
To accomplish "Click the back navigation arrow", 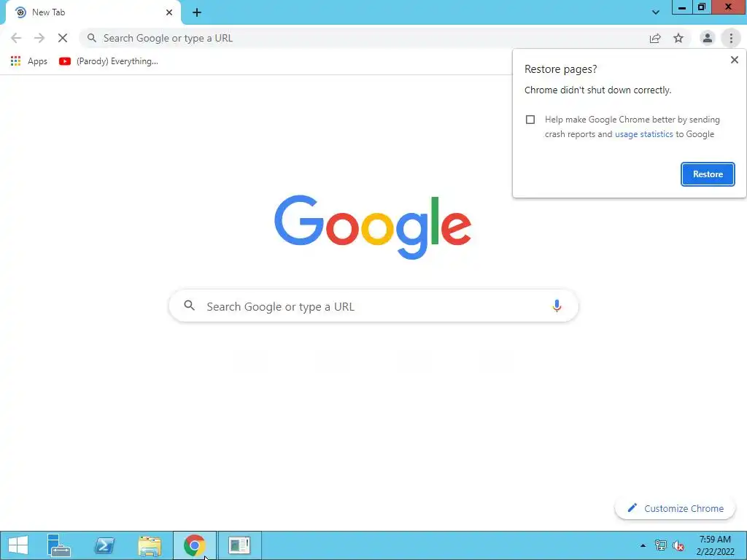I will pyautogui.click(x=16, y=38).
